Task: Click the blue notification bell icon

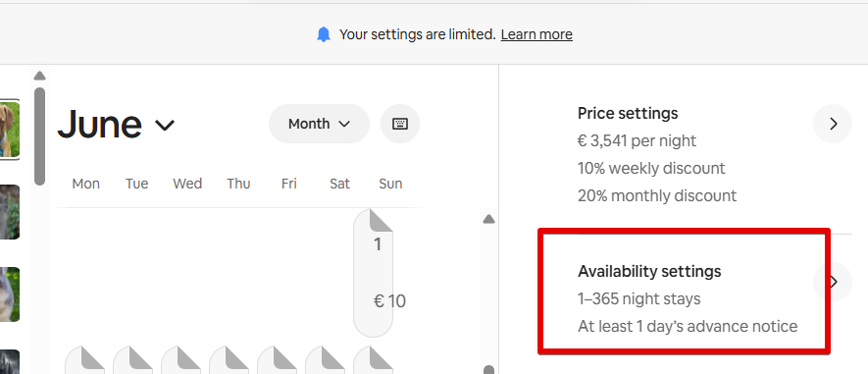Action: click(324, 34)
